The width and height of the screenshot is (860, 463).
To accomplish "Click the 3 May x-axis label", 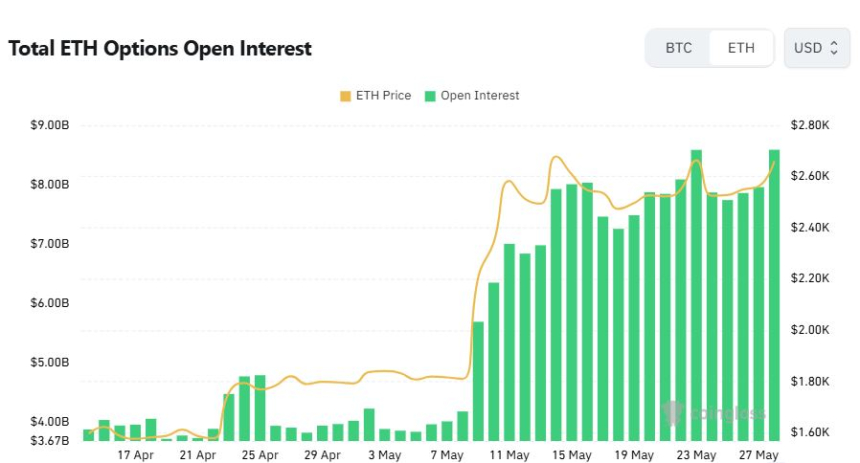I will tap(384, 455).
